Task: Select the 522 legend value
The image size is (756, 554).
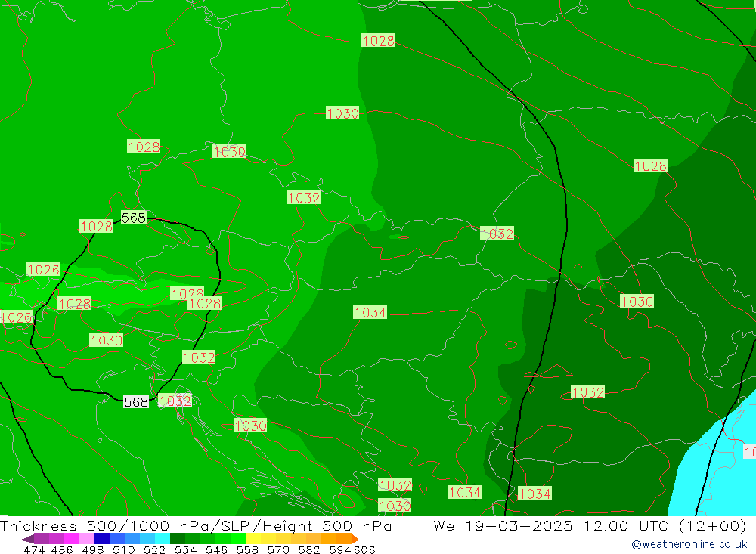Action: tap(155, 550)
